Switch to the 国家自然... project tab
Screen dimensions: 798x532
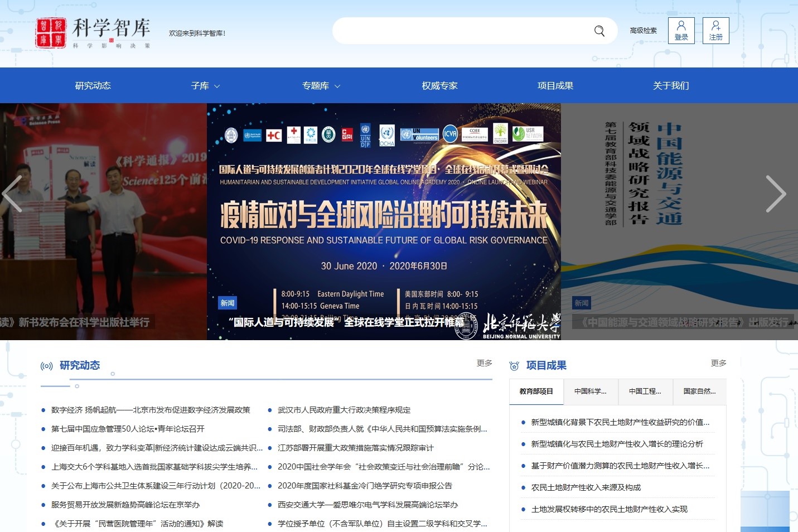699,391
